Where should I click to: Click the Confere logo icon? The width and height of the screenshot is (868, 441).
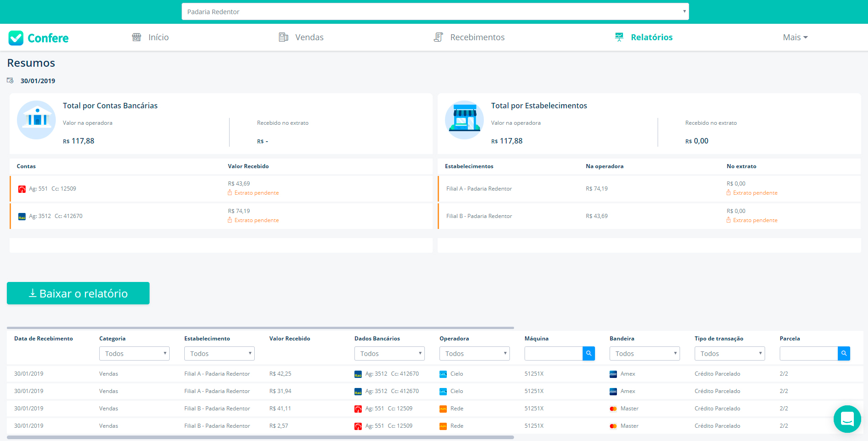click(16, 38)
